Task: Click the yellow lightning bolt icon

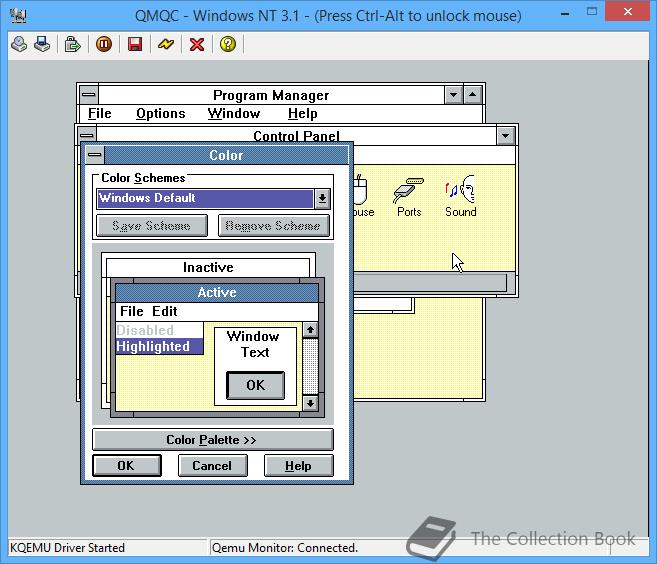Action: tap(166, 44)
